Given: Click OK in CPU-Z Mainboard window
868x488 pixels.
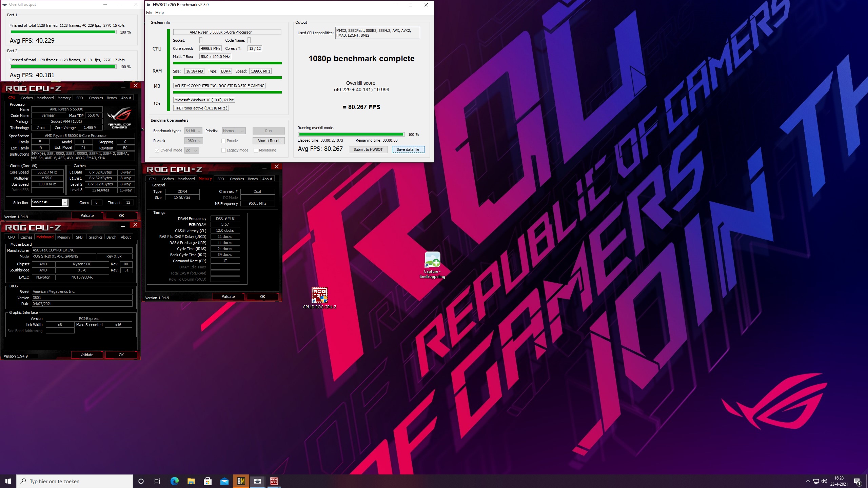Looking at the screenshot, I should [x=121, y=355].
